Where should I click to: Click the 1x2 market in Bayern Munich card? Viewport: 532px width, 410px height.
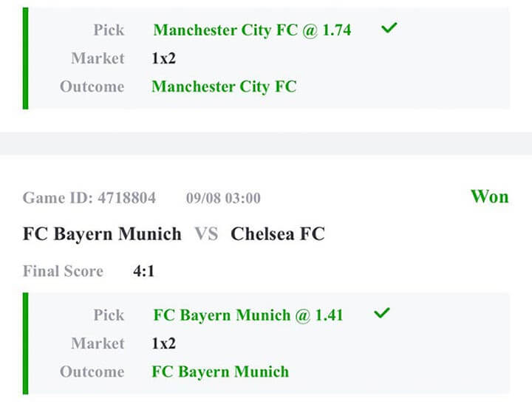[x=166, y=344]
